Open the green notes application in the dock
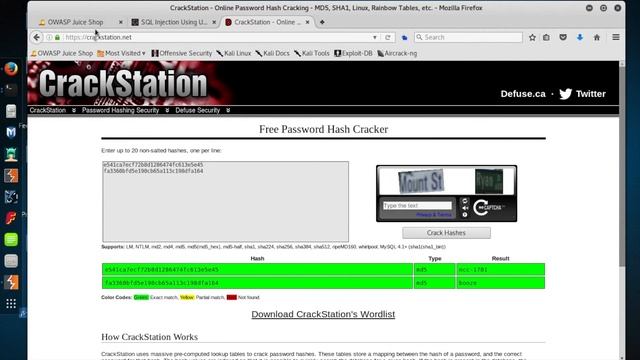The width and height of the screenshot is (640, 360). pos(11,239)
